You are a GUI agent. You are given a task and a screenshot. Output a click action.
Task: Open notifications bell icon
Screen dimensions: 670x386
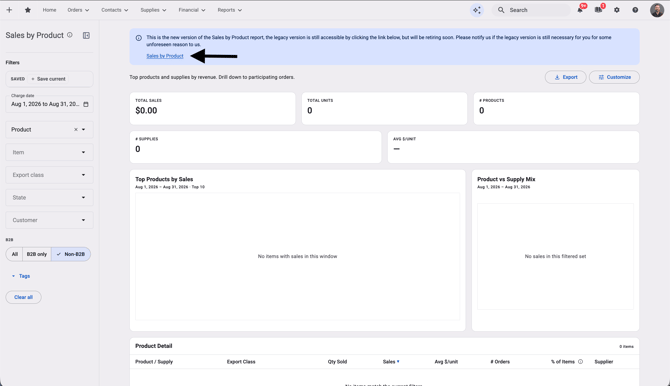click(x=580, y=10)
